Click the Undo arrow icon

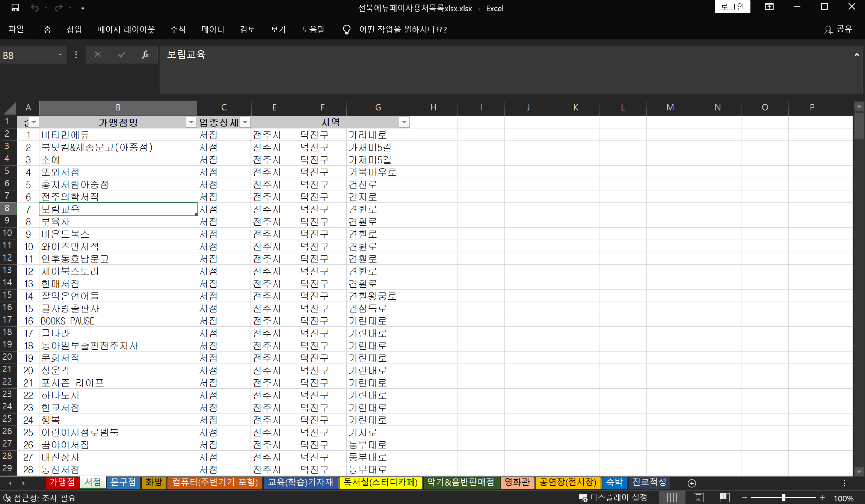[x=35, y=8]
